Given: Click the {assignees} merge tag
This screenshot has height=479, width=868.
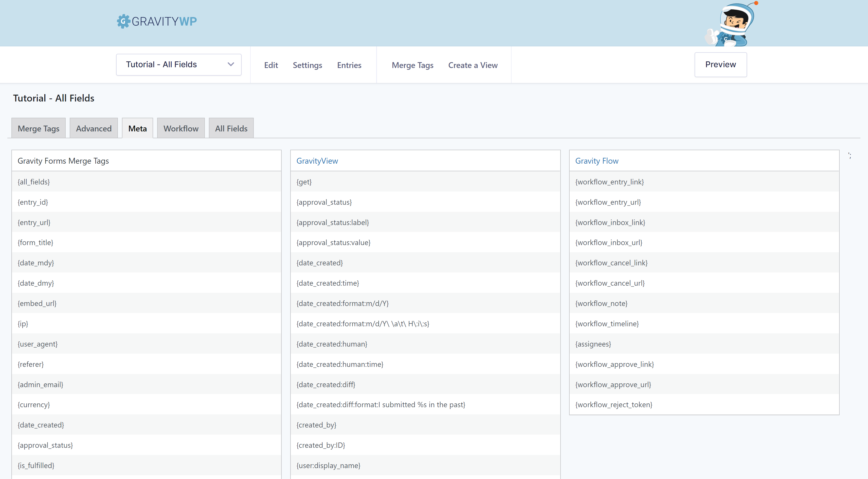Looking at the screenshot, I should [x=593, y=344].
